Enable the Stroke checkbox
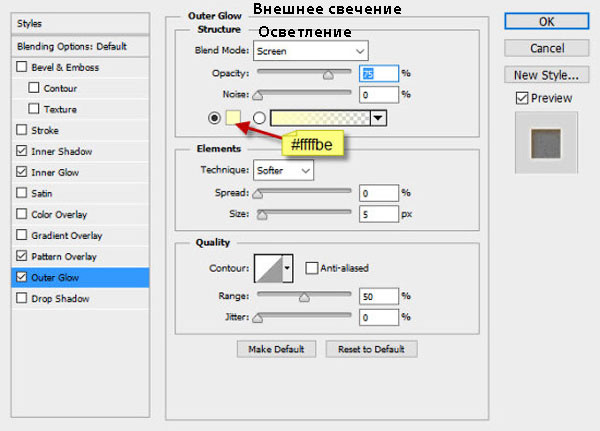Screen dimensions: 600x431 (x=21, y=130)
